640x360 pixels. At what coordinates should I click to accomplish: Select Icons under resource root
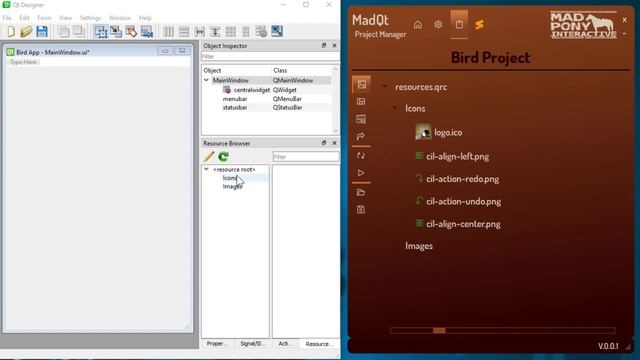click(x=230, y=178)
